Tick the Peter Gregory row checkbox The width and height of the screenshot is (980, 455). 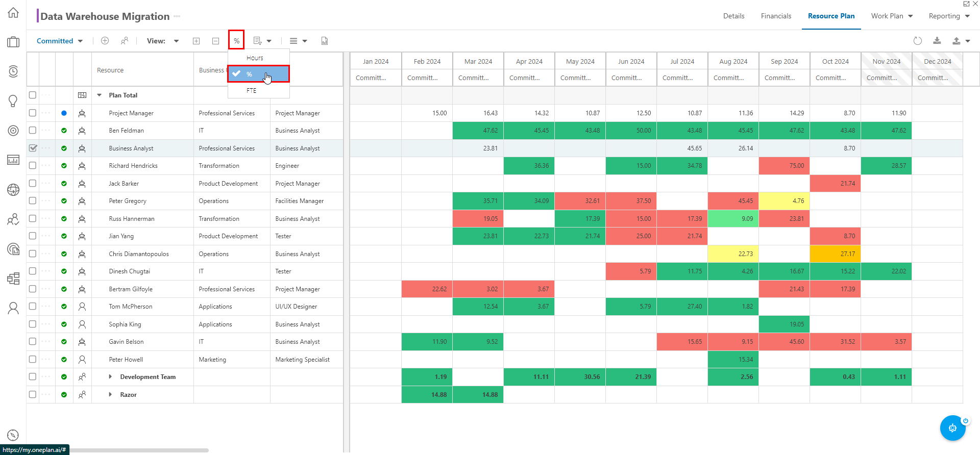(33, 200)
